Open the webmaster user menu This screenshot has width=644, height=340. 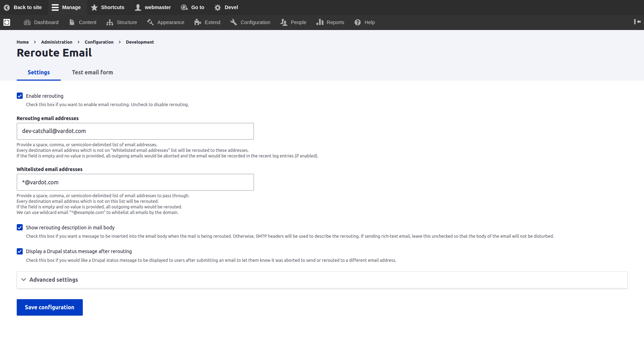153,7
